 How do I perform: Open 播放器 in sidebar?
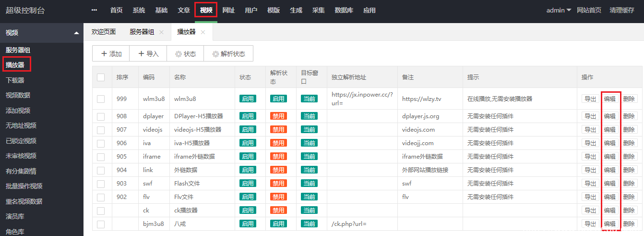15,65
